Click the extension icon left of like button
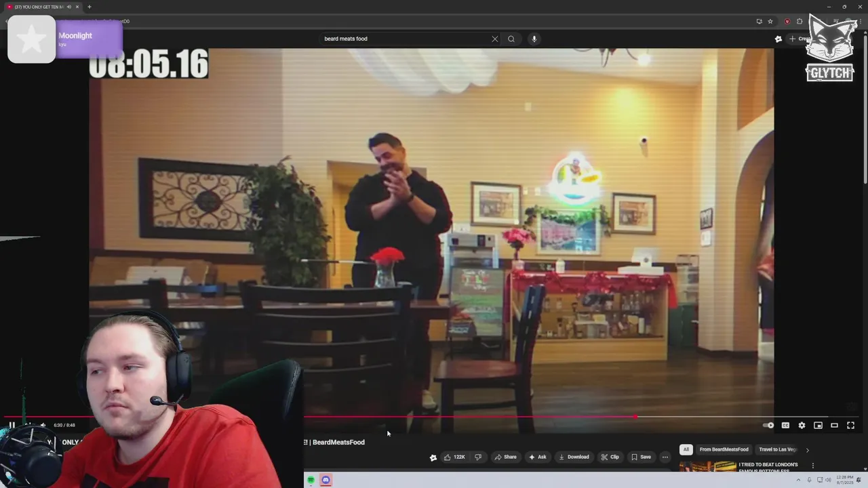 (433, 457)
